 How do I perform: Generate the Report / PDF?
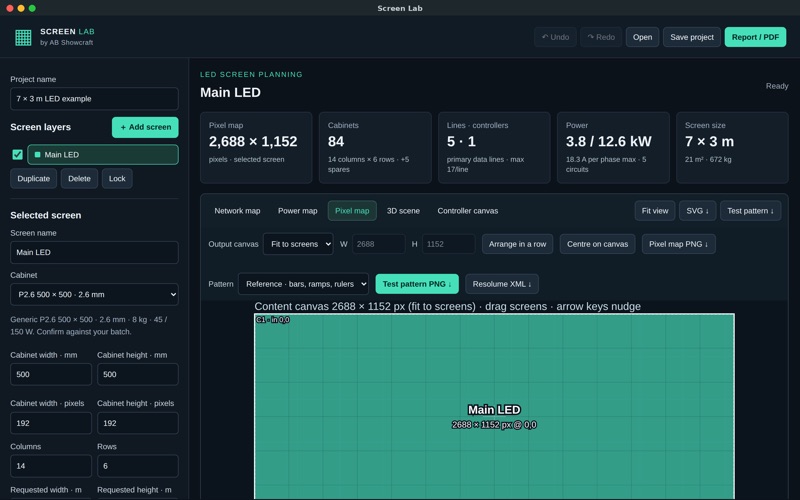(755, 37)
